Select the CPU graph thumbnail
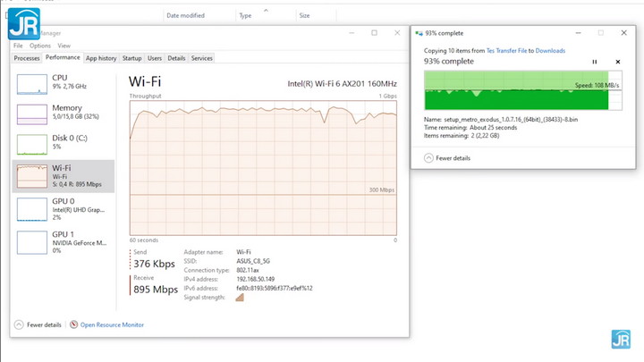 (x=32, y=84)
